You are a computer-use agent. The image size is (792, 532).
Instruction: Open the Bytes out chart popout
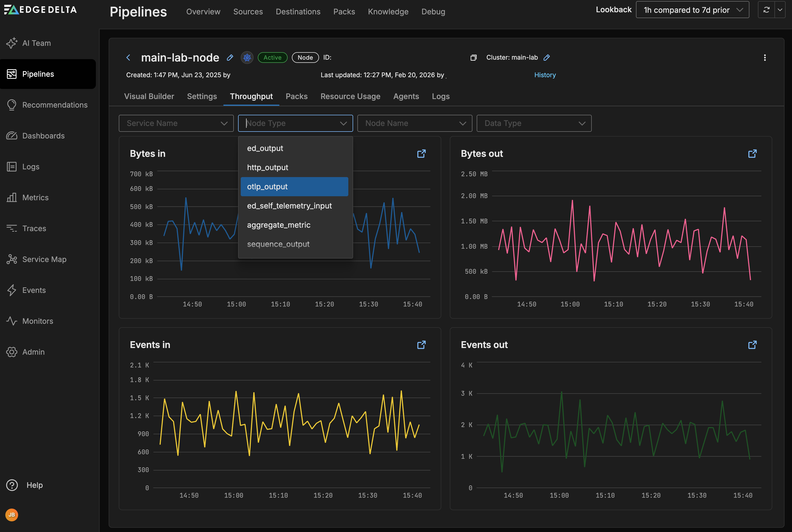coord(752,154)
